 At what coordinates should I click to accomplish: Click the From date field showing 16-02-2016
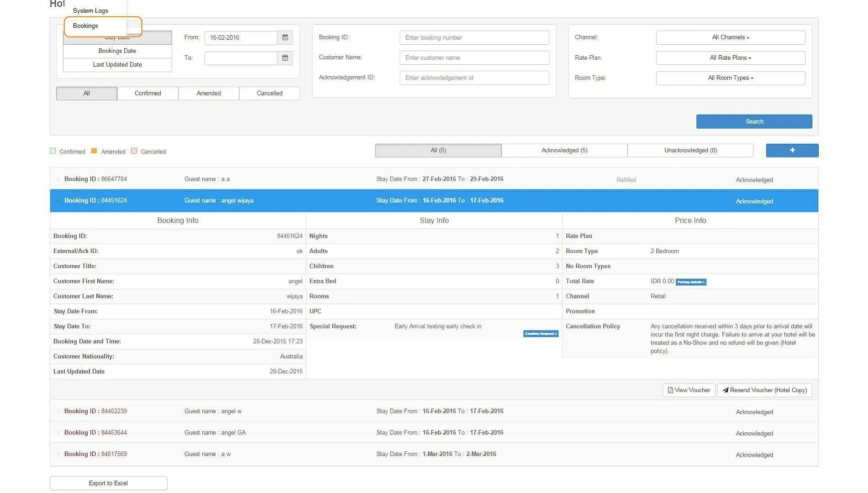pyautogui.click(x=241, y=37)
